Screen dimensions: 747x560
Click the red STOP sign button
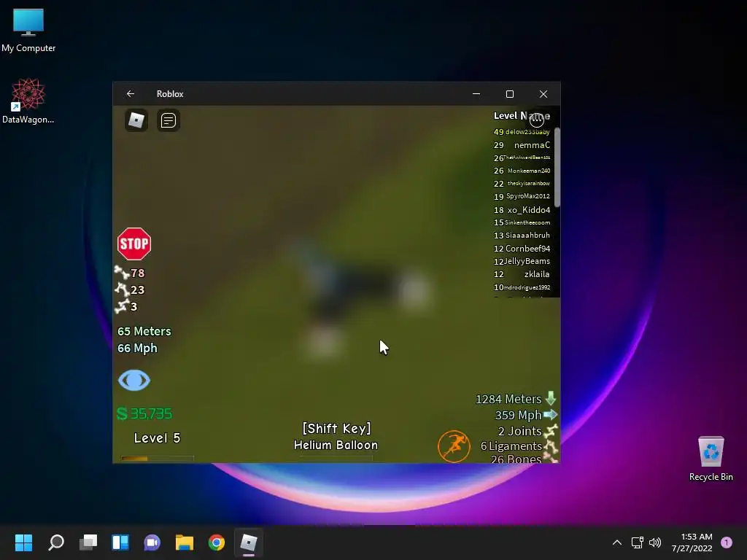(x=134, y=244)
